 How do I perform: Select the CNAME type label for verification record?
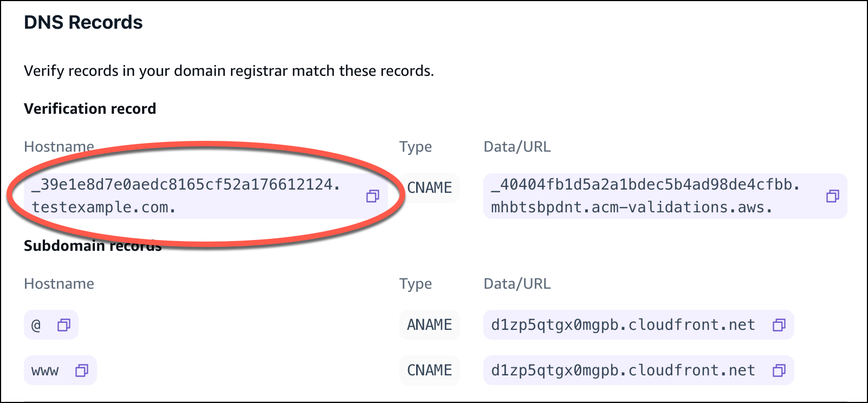tap(429, 187)
